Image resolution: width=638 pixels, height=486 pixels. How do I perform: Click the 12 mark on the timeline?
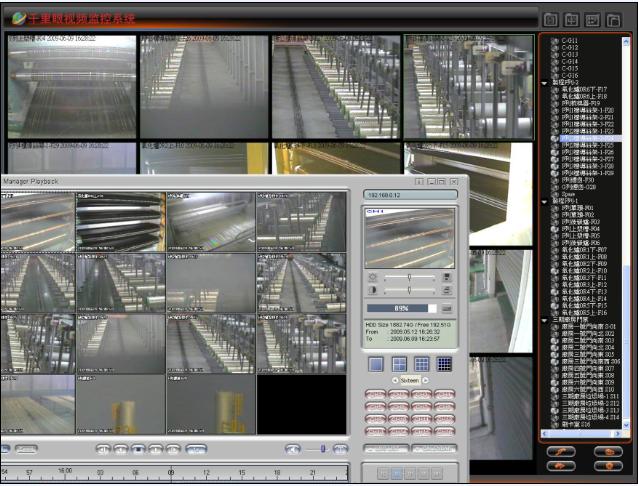tap(206, 473)
